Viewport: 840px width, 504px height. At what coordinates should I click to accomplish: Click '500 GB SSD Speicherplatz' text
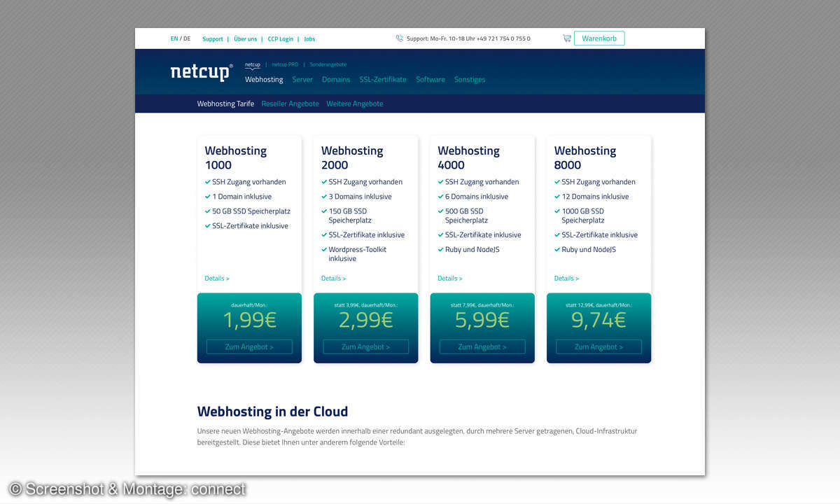[467, 216]
